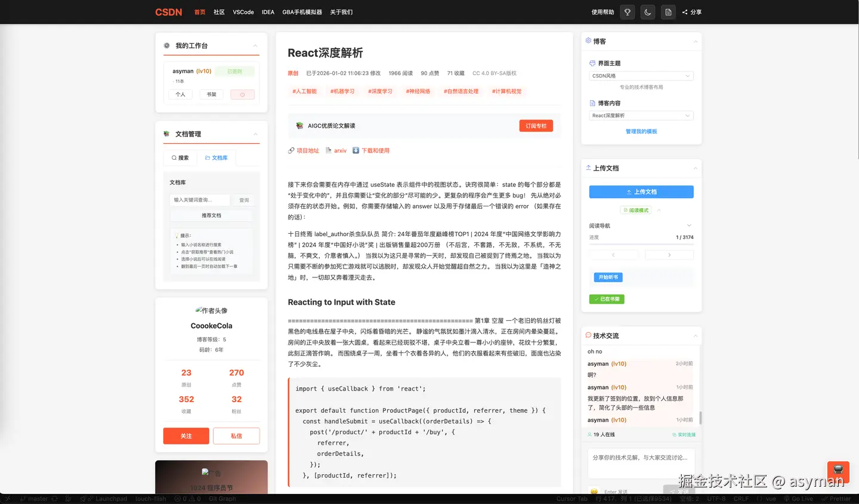Switch to the 文档库 tab
This screenshot has width=859, height=504.
pyautogui.click(x=217, y=158)
